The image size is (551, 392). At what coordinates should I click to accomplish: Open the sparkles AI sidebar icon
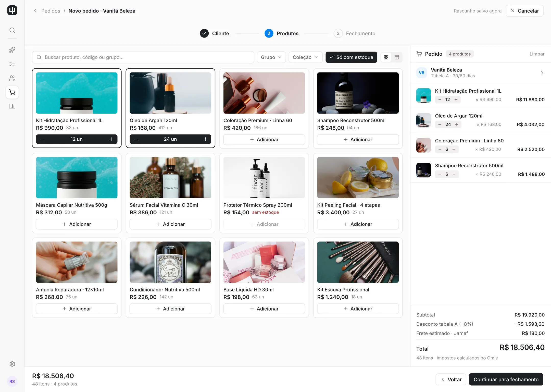12,50
